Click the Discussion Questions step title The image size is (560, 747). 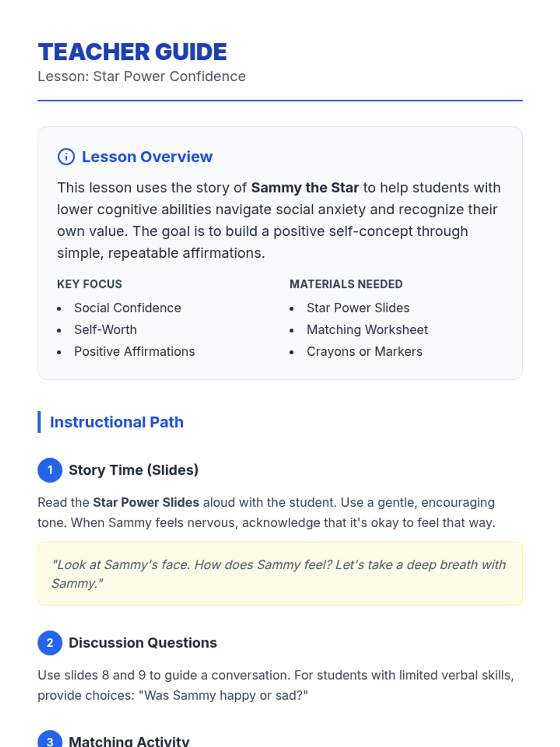coord(143,643)
